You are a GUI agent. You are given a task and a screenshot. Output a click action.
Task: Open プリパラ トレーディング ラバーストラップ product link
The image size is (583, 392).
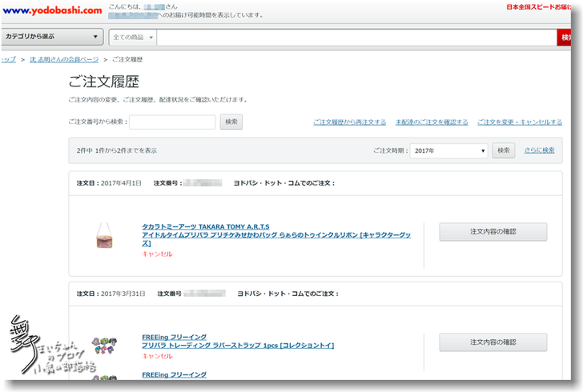(x=238, y=346)
